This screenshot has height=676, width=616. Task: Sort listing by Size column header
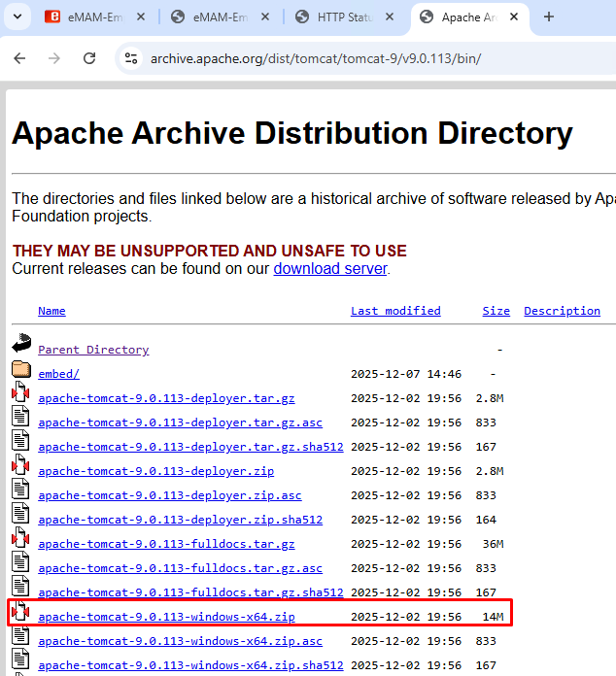[x=496, y=311]
